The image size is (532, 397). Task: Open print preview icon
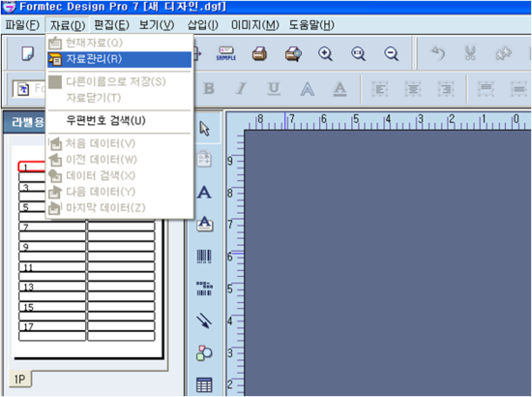(293, 53)
